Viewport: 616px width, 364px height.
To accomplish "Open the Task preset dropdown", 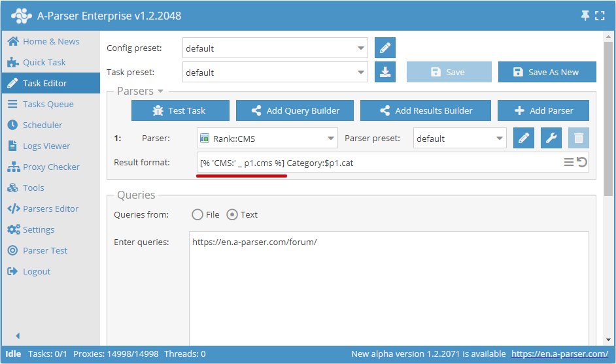I will [362, 73].
